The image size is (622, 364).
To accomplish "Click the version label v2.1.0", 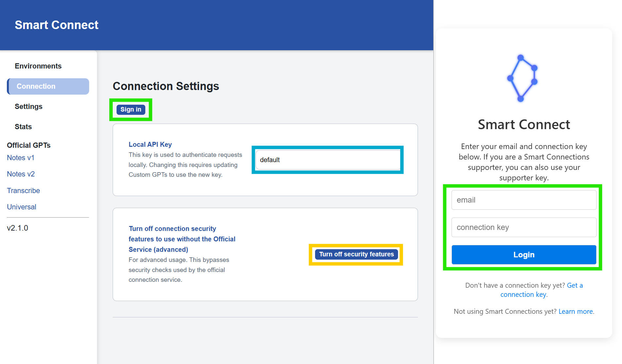I will point(17,228).
